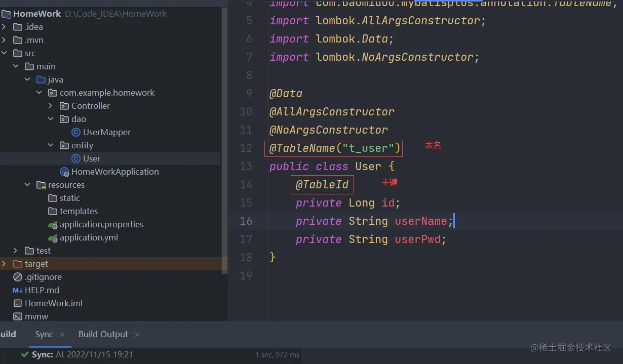Click the src folder icon
Image resolution: width=623 pixels, height=364 pixels.
click(x=18, y=53)
